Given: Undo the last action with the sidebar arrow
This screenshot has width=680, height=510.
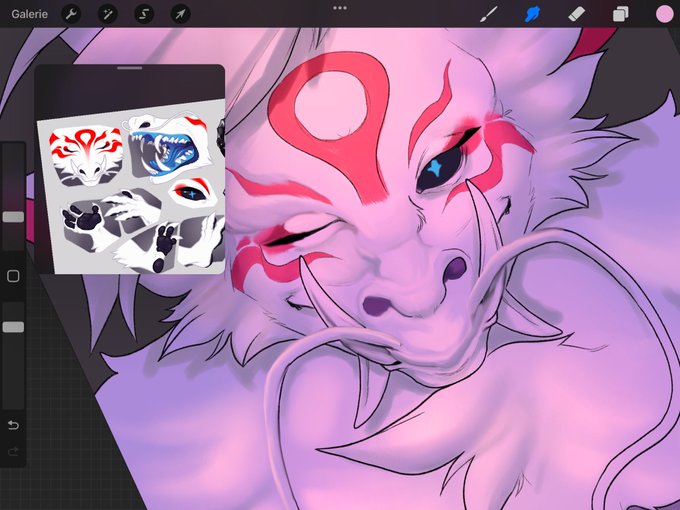Looking at the screenshot, I should pos(13,425).
